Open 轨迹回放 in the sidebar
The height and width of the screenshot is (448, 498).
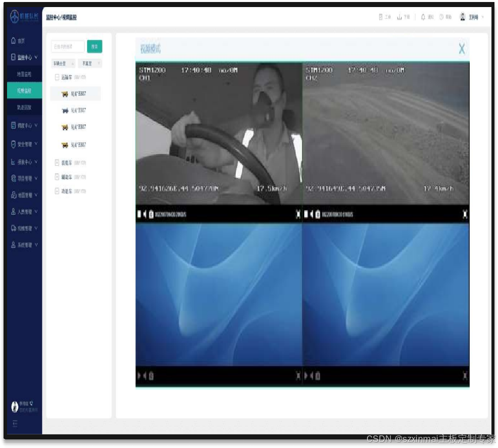click(x=24, y=108)
